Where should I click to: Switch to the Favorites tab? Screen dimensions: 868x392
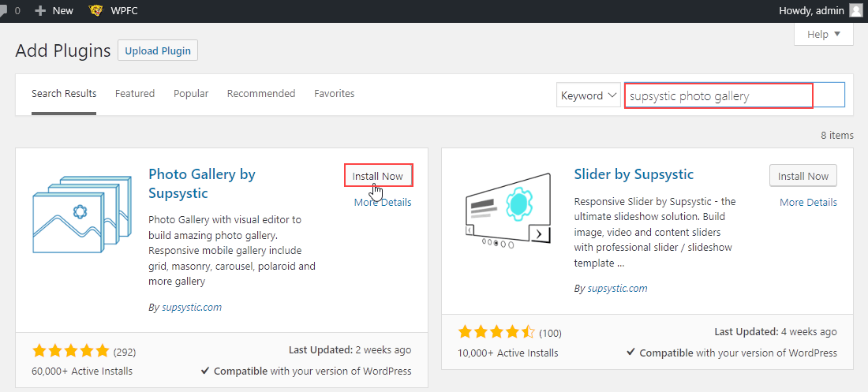tap(335, 94)
